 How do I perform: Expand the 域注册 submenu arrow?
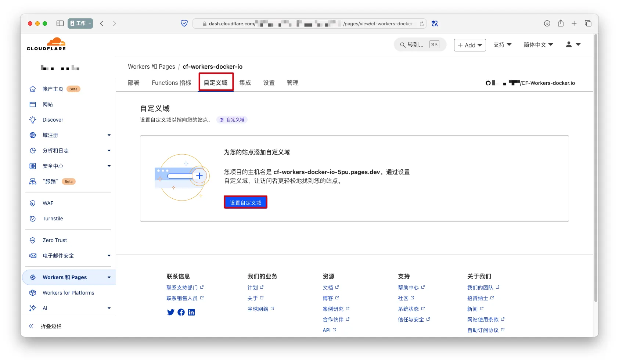coord(109,135)
